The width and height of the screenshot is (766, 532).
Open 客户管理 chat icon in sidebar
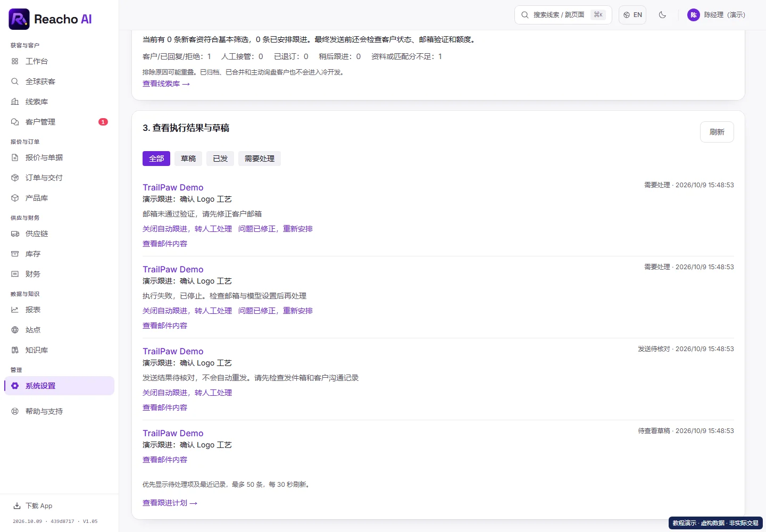(15, 122)
